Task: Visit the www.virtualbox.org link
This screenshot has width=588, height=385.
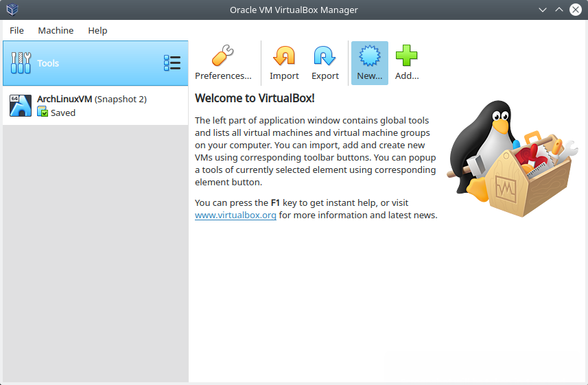Action: pos(235,215)
